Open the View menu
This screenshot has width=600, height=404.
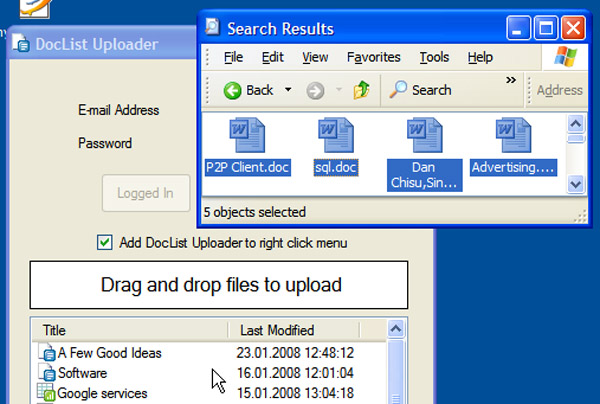315,57
